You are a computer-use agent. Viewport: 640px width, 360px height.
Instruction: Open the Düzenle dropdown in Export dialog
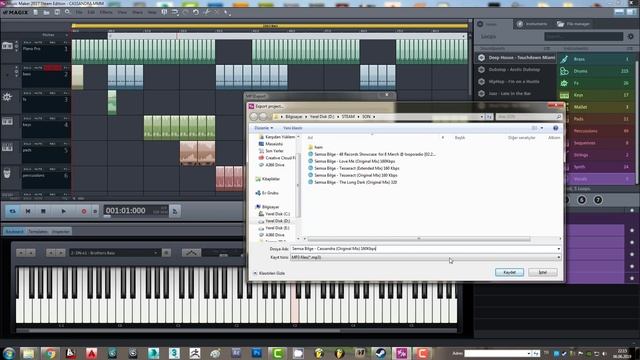pos(264,128)
